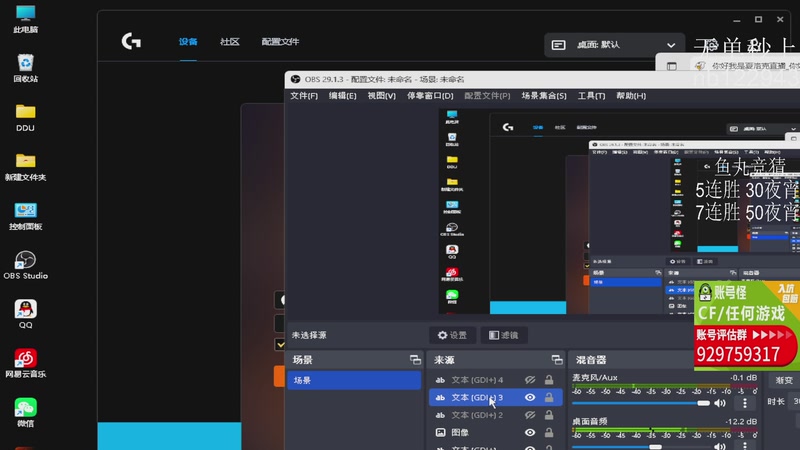
Task: Click the Logitech G logo in G HUB
Action: pyautogui.click(x=131, y=41)
